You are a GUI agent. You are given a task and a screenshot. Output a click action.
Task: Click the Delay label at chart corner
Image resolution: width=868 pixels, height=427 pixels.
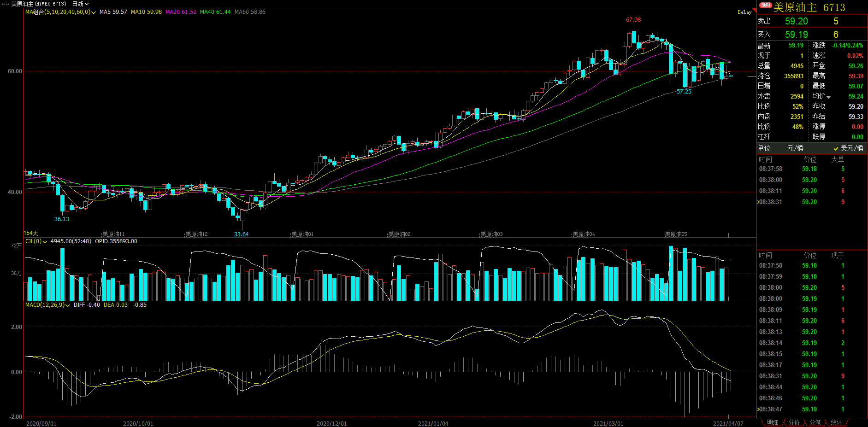(744, 12)
